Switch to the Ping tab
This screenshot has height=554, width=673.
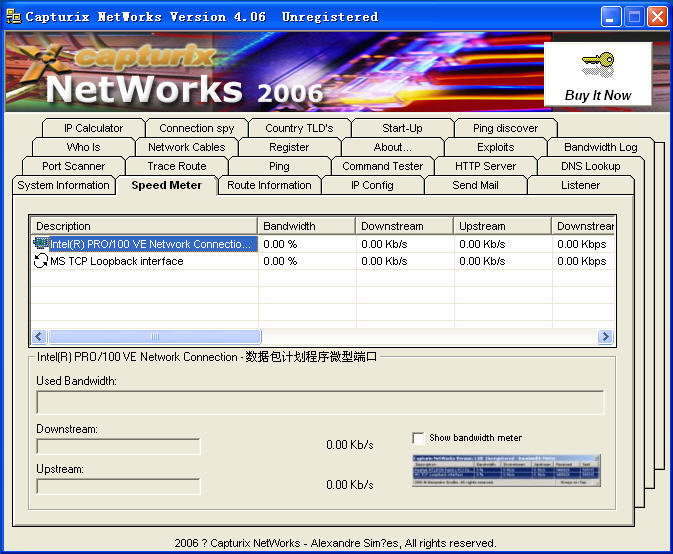coord(279,166)
